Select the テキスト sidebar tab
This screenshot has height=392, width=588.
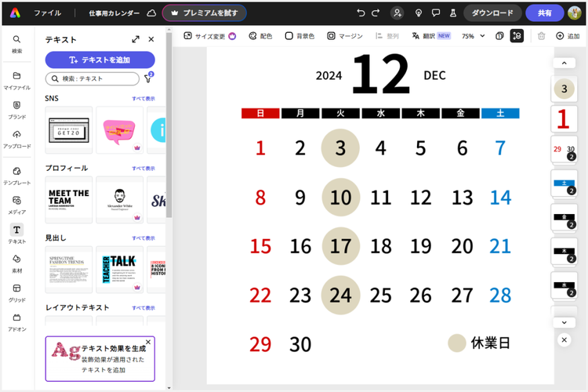17,234
